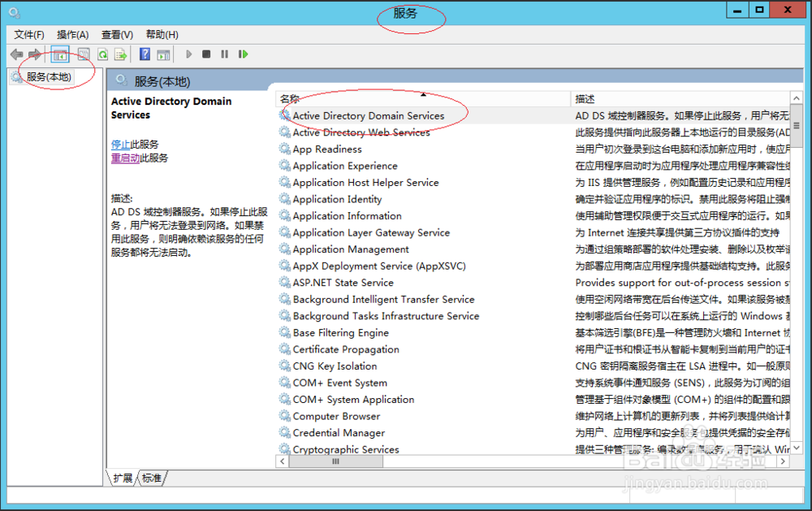The image size is (812, 511).
Task: Click gear icon beside Application Identity
Action: click(285, 199)
